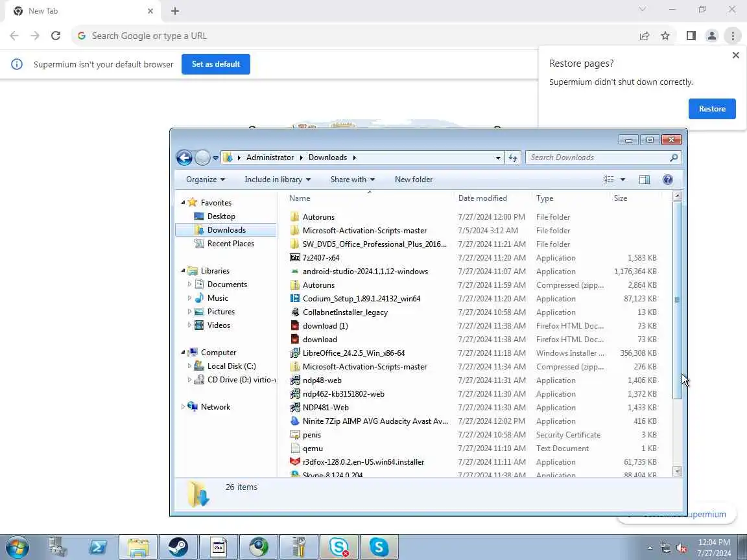Collapse the Computer tree group
This screenshot has height=560, width=747.
(183, 353)
